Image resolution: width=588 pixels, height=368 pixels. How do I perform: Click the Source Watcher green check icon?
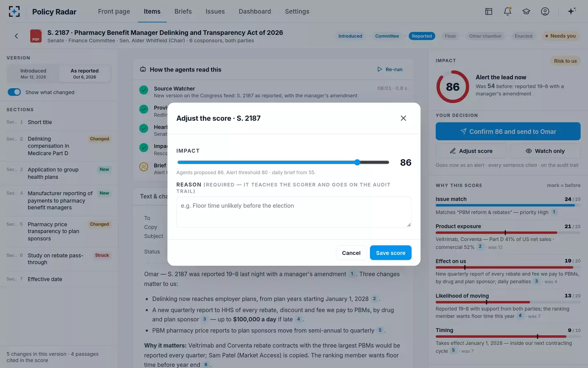tap(144, 90)
